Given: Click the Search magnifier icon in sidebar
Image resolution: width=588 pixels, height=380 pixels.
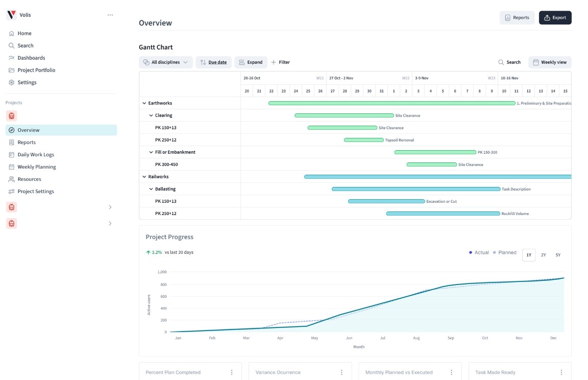Looking at the screenshot, I should point(12,46).
